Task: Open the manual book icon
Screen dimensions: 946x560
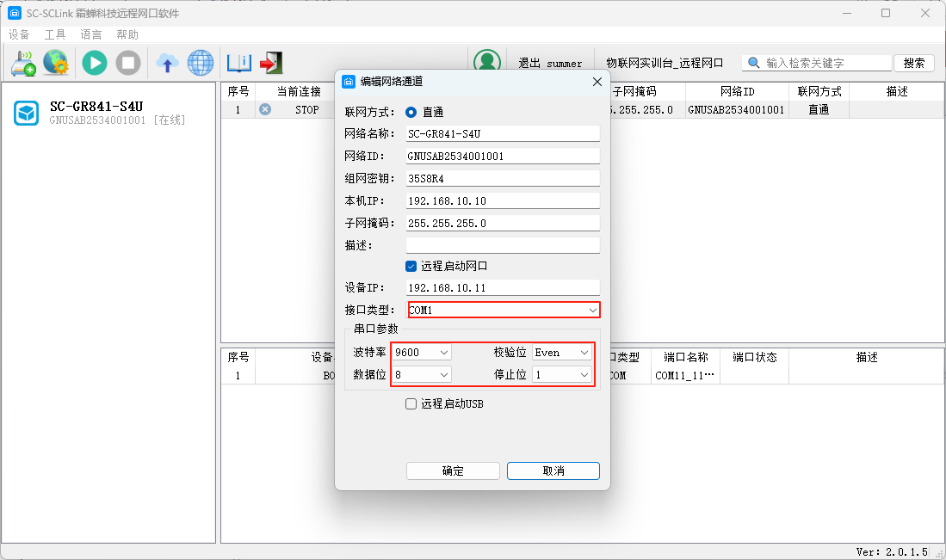Action: click(238, 63)
